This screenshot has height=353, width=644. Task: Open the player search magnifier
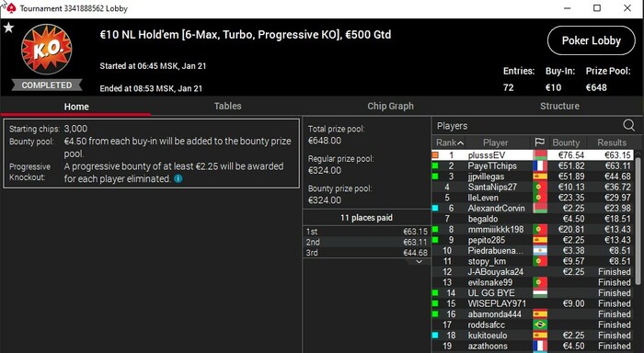[x=628, y=125]
